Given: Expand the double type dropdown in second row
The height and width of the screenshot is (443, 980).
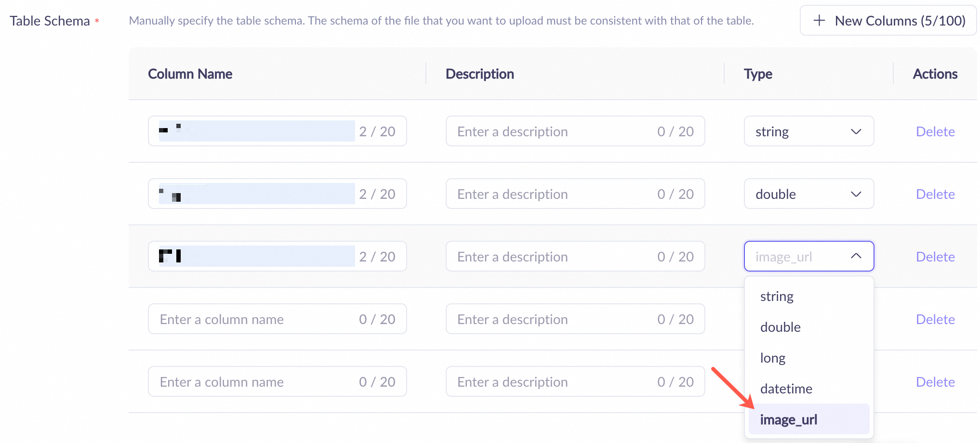Looking at the screenshot, I should pyautogui.click(x=808, y=194).
